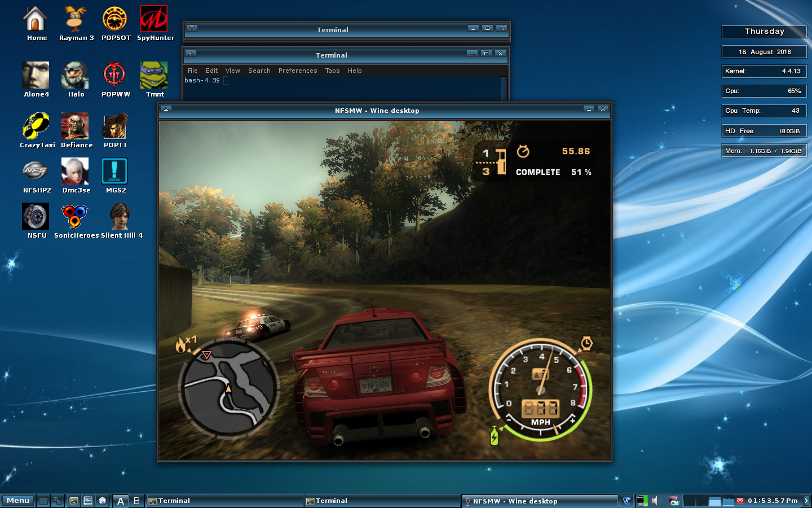812x508 pixels.
Task: Click the Mem usage widget
Action: coord(764,151)
